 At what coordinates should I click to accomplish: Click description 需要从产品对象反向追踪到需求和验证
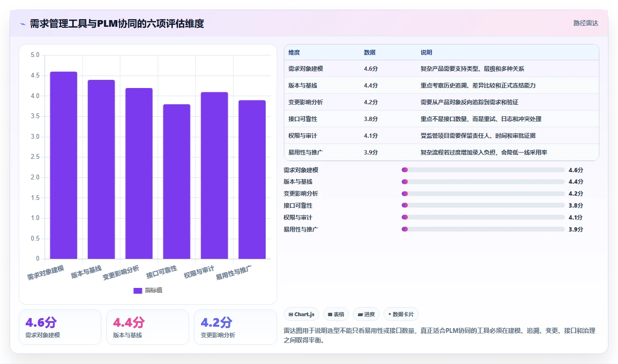(470, 102)
